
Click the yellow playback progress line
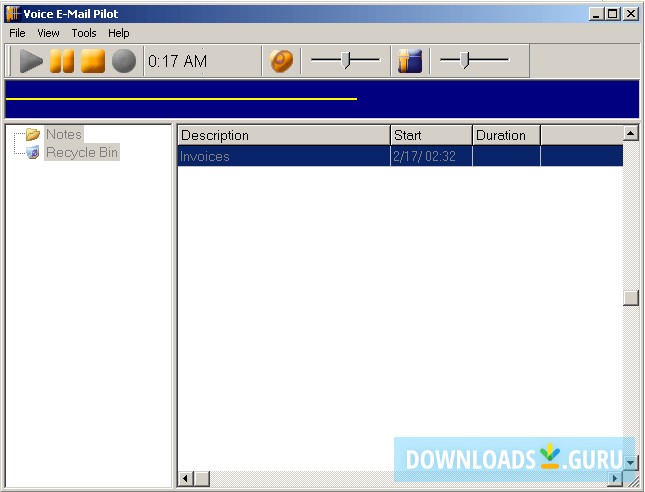pyautogui.click(x=181, y=99)
